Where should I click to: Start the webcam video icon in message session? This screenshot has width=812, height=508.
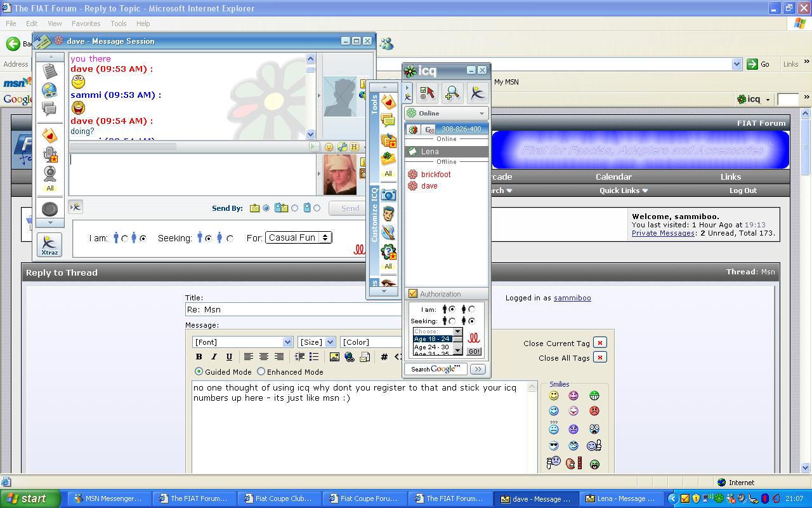(49, 173)
